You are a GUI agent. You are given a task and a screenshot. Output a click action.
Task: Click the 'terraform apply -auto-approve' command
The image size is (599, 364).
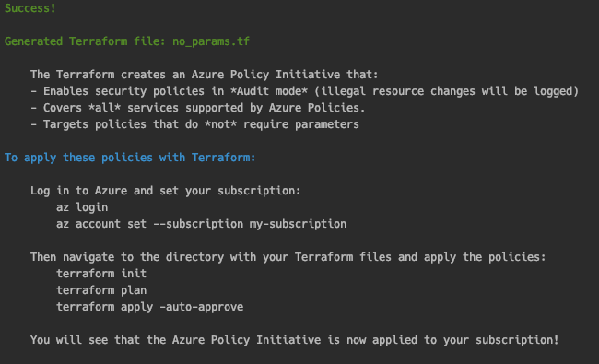[x=149, y=307]
